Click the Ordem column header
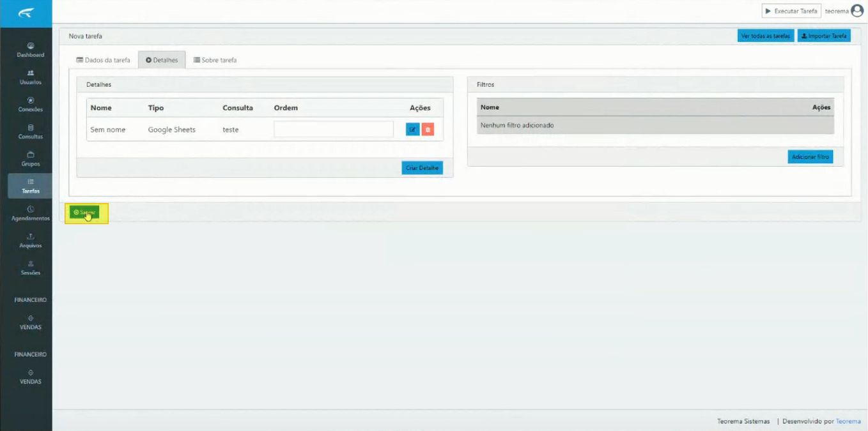 pos(286,108)
